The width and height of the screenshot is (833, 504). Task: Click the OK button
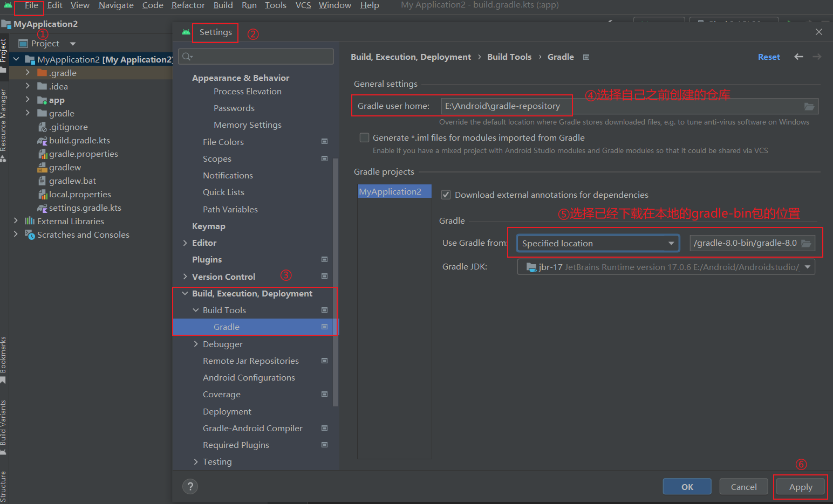[687, 487]
